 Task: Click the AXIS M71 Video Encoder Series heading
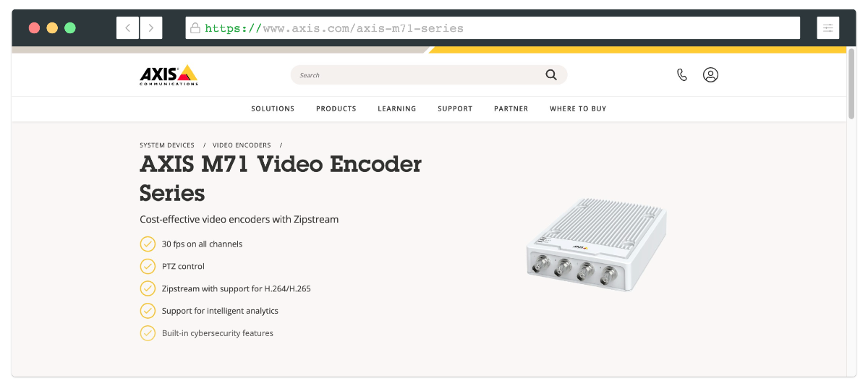click(281, 178)
